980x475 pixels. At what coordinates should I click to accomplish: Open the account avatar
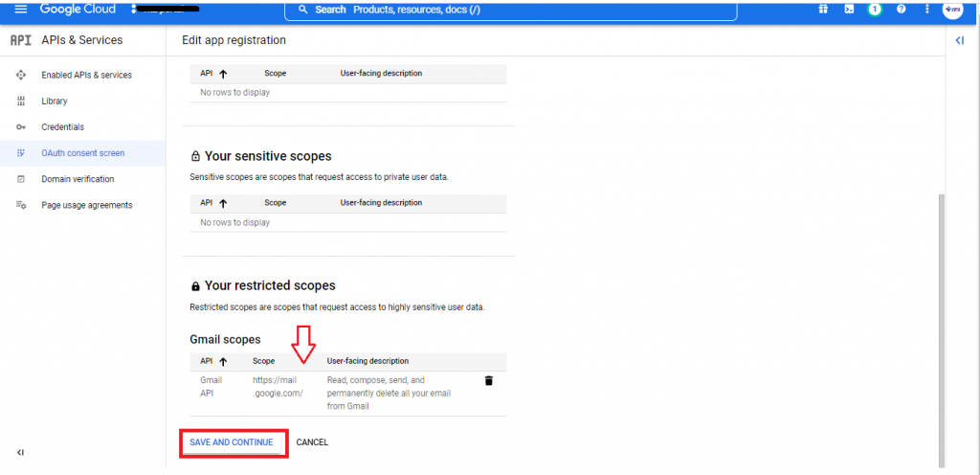(x=952, y=10)
